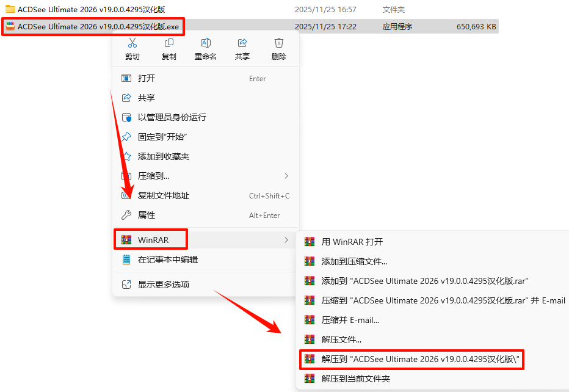The image size is (569, 392).
Task: Expand the 压缩到... submenu arrow
Action: point(286,176)
